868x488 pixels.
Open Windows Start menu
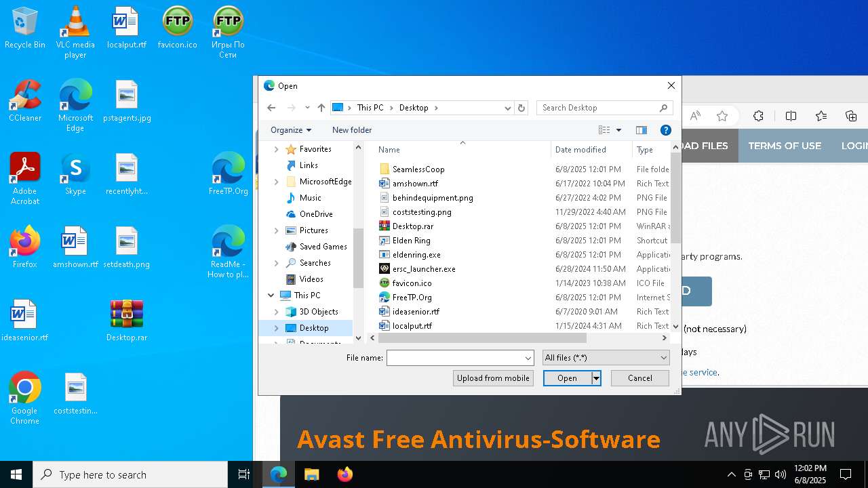16,474
